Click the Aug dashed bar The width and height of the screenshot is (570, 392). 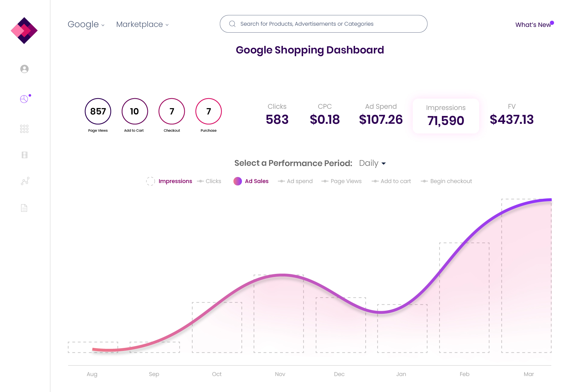click(93, 347)
